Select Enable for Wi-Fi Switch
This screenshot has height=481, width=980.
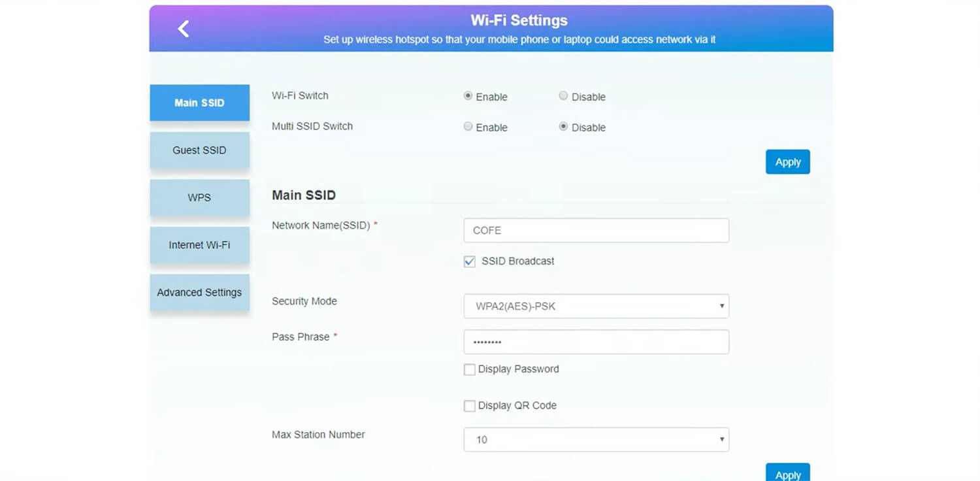pyautogui.click(x=468, y=96)
